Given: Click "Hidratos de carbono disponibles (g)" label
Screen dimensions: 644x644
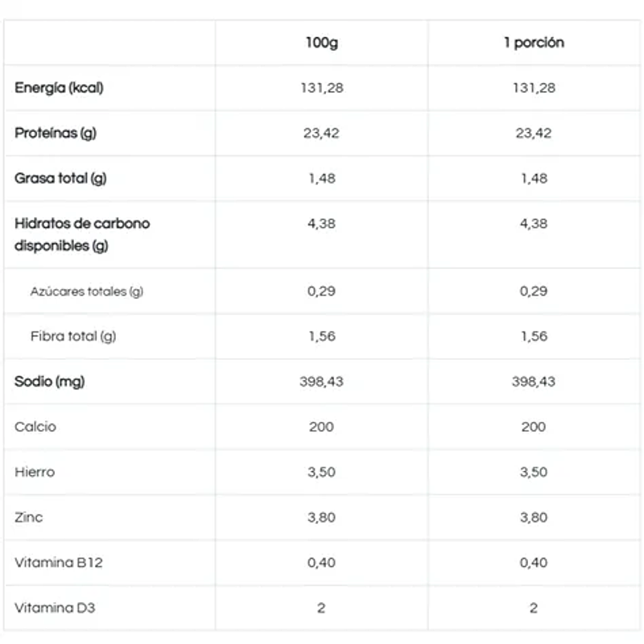Looking at the screenshot, I should pos(81,234).
